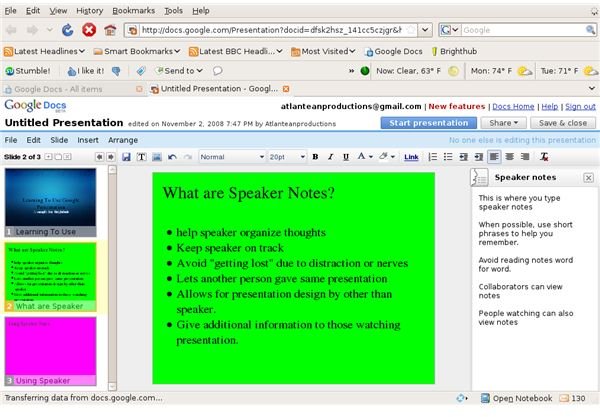Screen dimensions: 600x417
Task: Select the Using Speaker slide thumbnail
Action: [51, 351]
